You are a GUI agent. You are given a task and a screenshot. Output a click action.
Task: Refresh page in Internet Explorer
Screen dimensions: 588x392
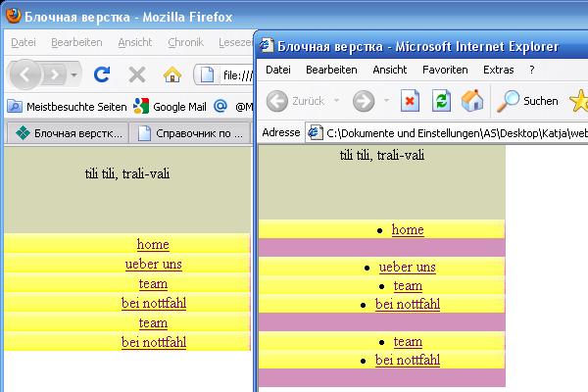click(x=441, y=101)
